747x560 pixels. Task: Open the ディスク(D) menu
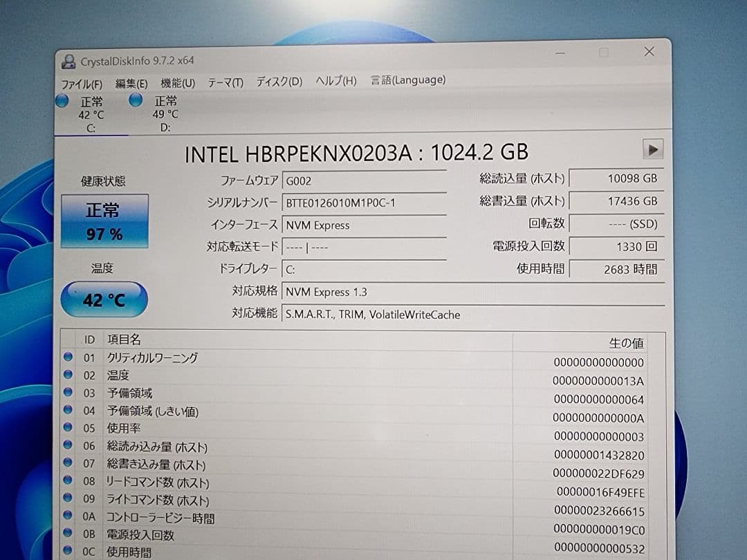click(279, 82)
